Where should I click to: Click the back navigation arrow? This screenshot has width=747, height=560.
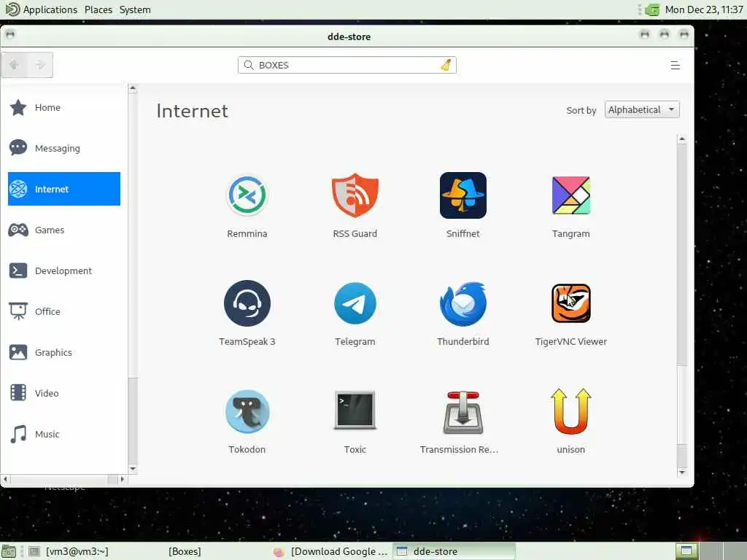(x=15, y=65)
